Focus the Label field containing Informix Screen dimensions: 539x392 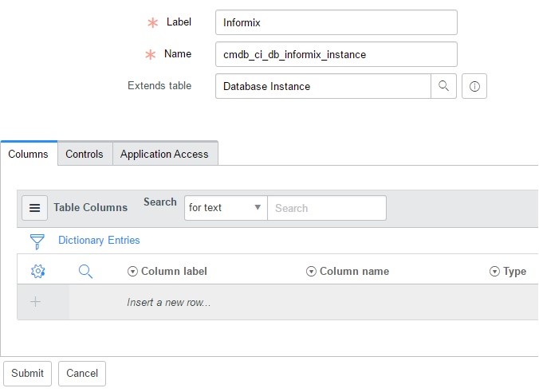pos(336,22)
